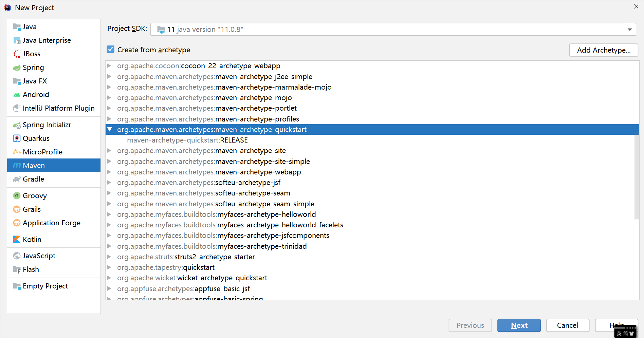The width and height of the screenshot is (644, 338).
Task: Click the Quarkus icon
Action: click(17, 138)
